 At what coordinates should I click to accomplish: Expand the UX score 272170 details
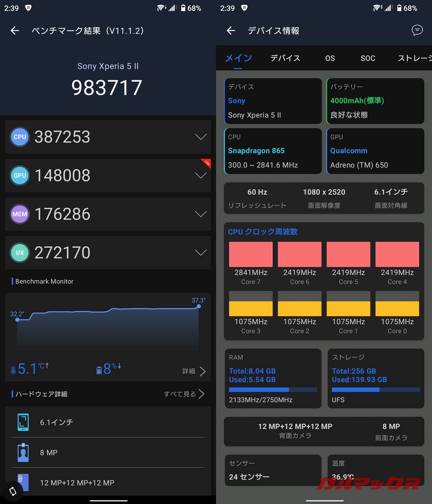point(200,253)
